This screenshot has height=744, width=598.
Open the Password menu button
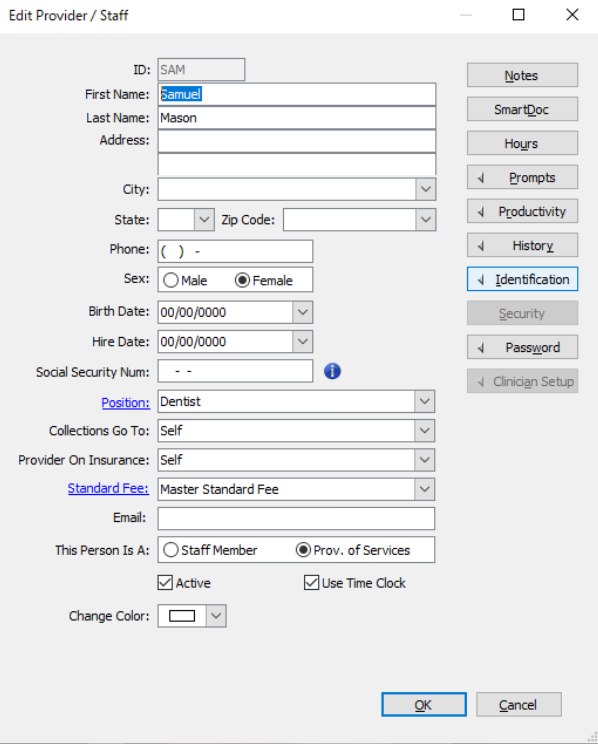point(523,347)
